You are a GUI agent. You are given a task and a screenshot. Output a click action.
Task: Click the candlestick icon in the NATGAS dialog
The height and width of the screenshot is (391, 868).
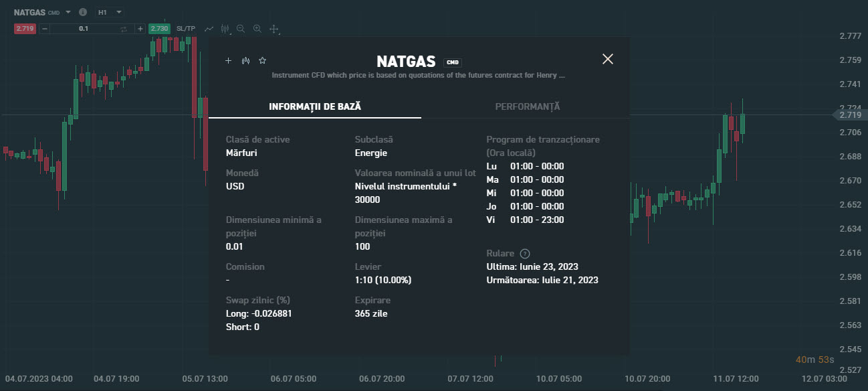pyautogui.click(x=245, y=60)
